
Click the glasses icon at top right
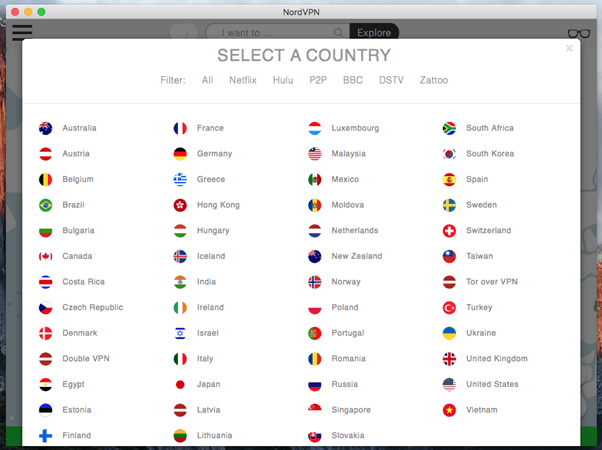(578, 33)
